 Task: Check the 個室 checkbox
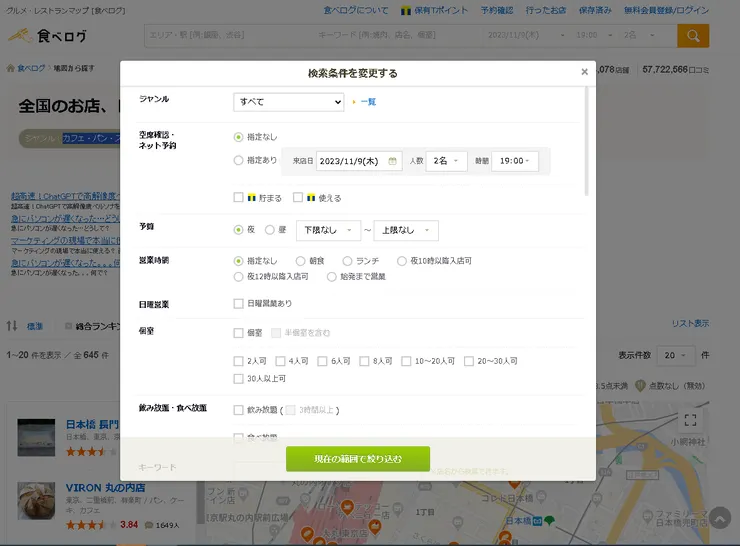[238, 333]
